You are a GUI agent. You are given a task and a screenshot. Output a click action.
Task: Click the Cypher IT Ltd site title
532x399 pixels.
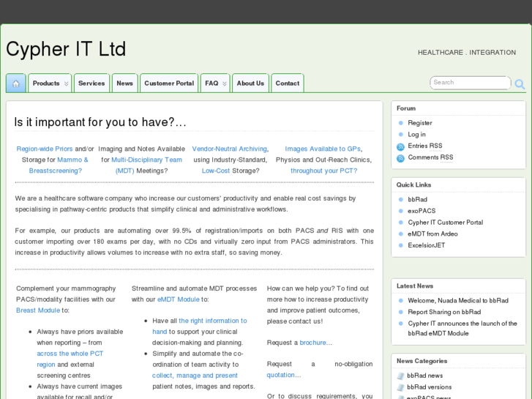(x=66, y=49)
